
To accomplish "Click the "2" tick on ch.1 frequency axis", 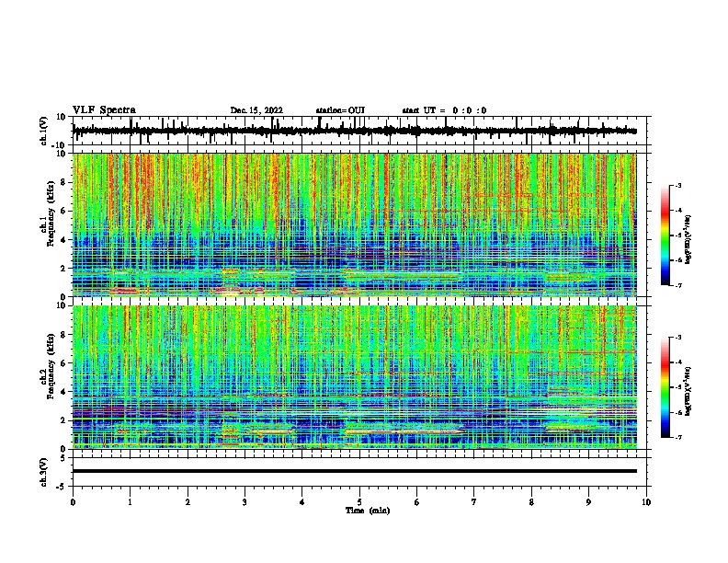I will click(x=64, y=269).
